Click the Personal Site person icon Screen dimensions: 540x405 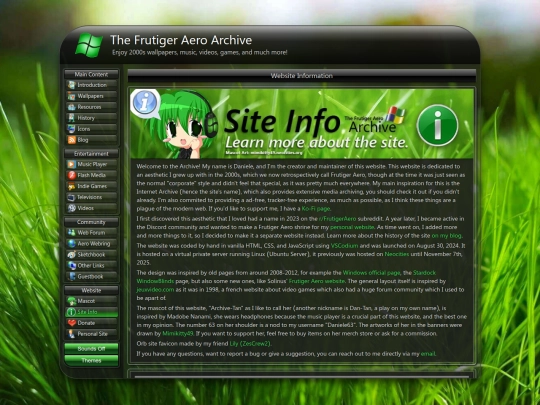click(x=71, y=334)
